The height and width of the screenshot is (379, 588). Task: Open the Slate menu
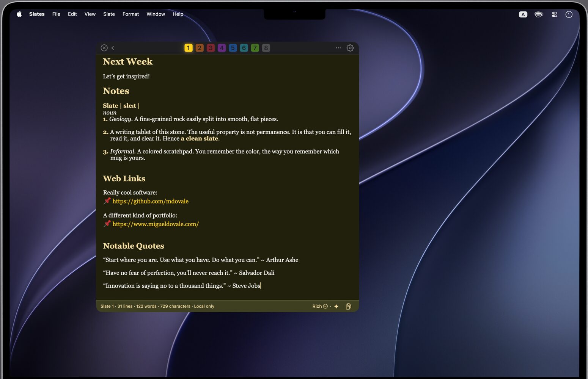tap(109, 14)
